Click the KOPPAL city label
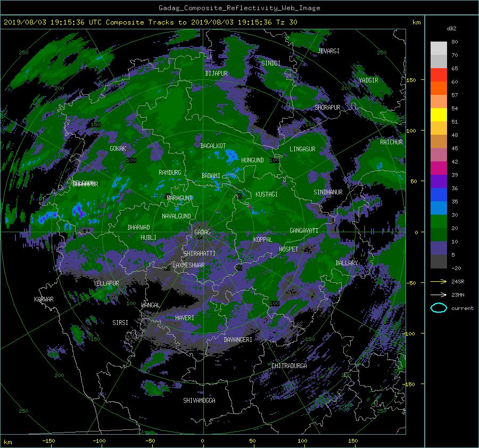This screenshot has width=479, height=448. coord(263,240)
